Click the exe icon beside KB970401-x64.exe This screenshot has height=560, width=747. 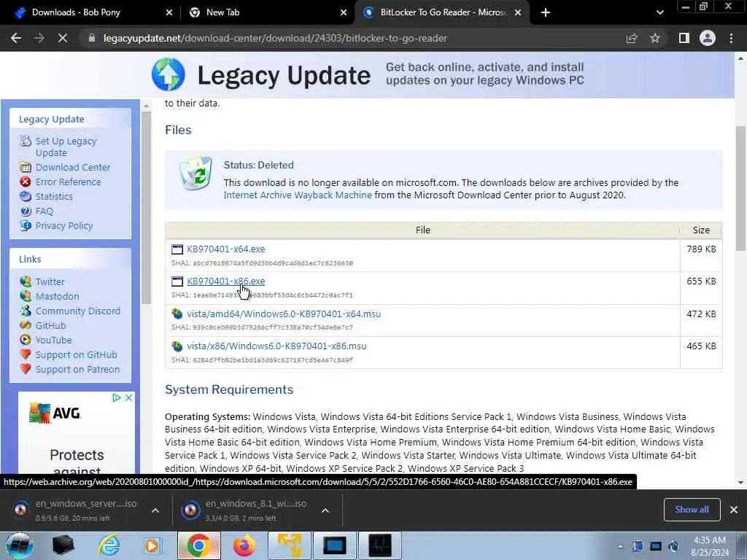tap(177, 249)
